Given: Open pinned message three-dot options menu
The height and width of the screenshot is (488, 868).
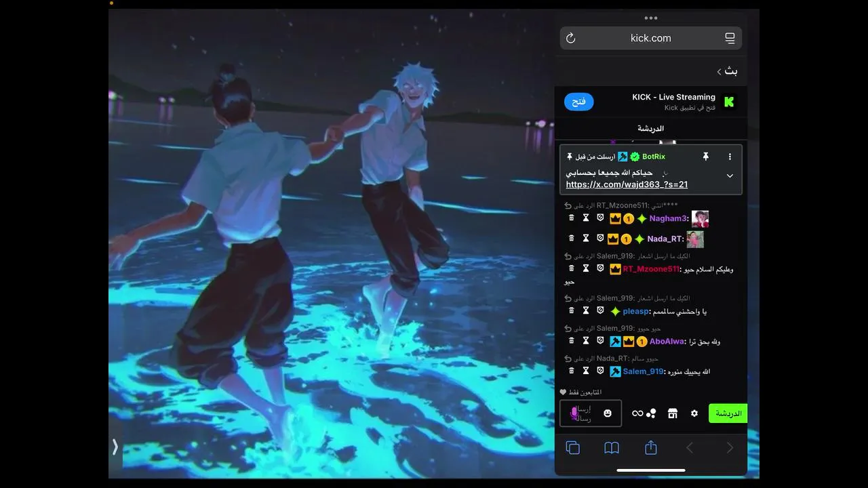Looking at the screenshot, I should (x=730, y=157).
